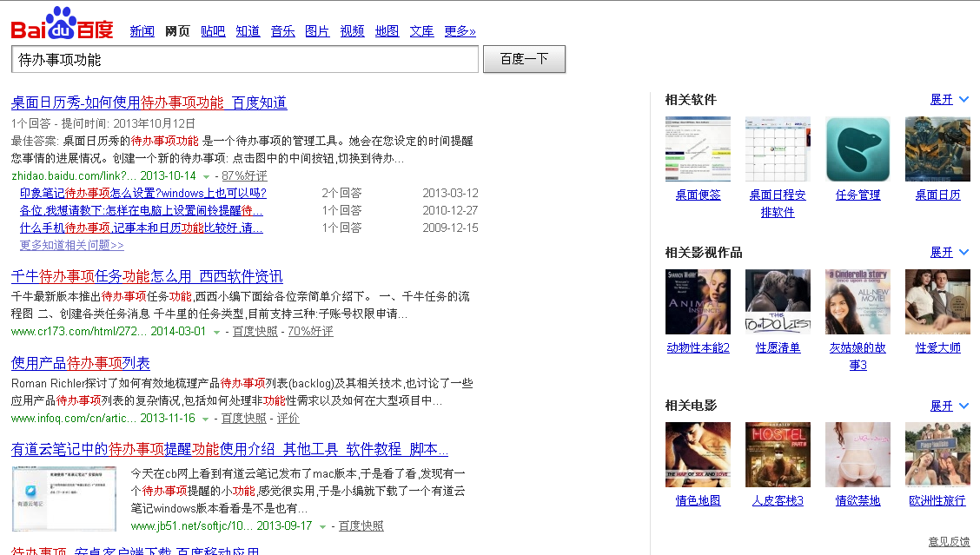Open the 更多» menu link
This screenshot has height=555, width=980.
pos(460,31)
